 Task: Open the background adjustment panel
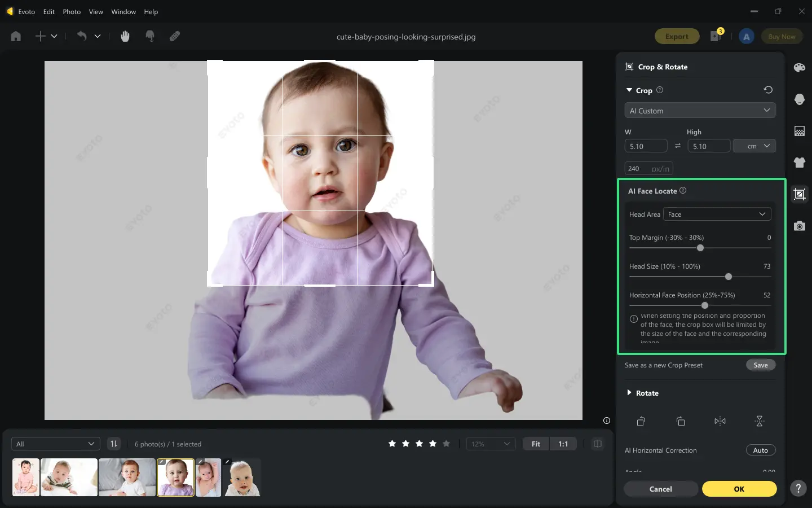[799, 131]
